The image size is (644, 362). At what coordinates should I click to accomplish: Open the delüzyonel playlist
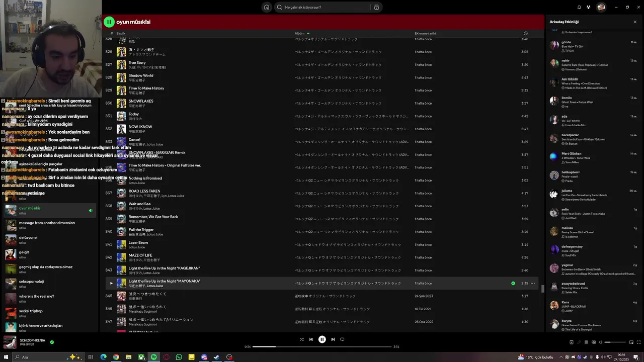(x=49, y=239)
